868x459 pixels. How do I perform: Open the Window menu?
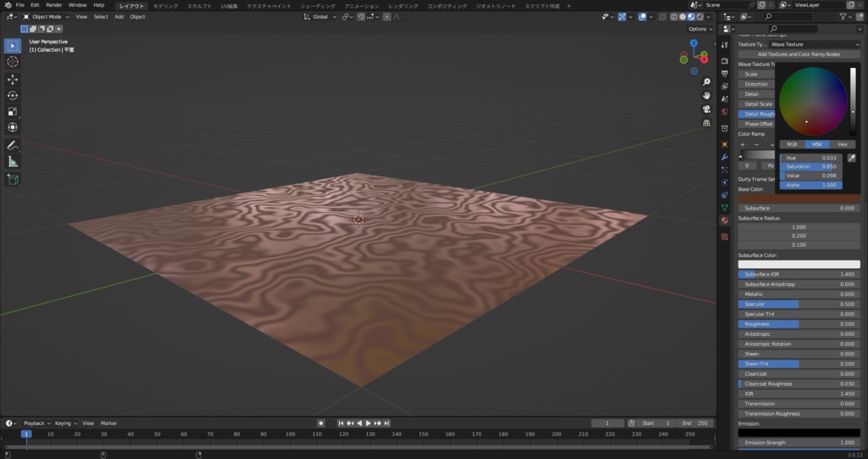77,5
